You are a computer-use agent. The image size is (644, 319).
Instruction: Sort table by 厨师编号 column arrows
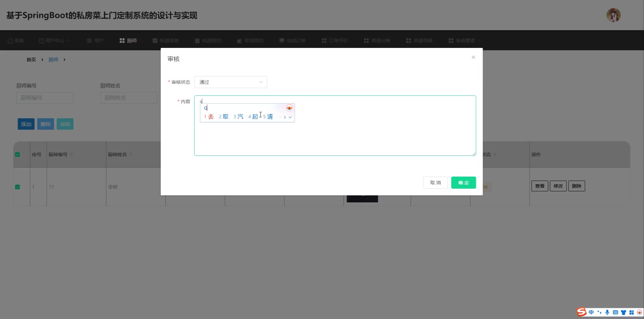71,154
